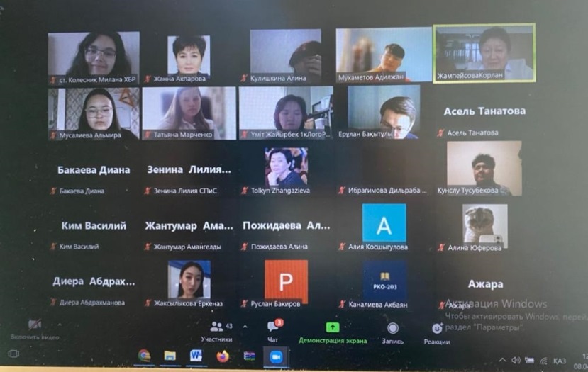Image resolution: width=588 pixels, height=372 pixels.
Task: Select Руслан Бакиров's orange P avatar
Action: (x=286, y=280)
